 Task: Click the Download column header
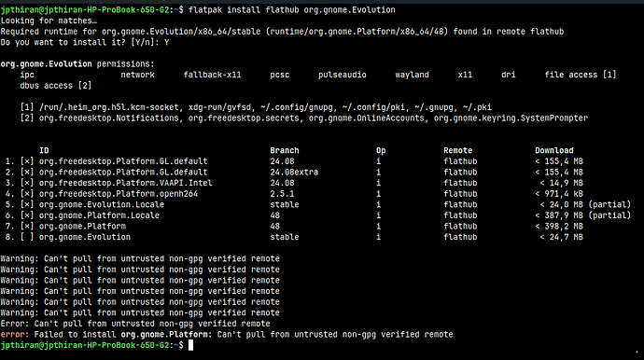[554, 151]
